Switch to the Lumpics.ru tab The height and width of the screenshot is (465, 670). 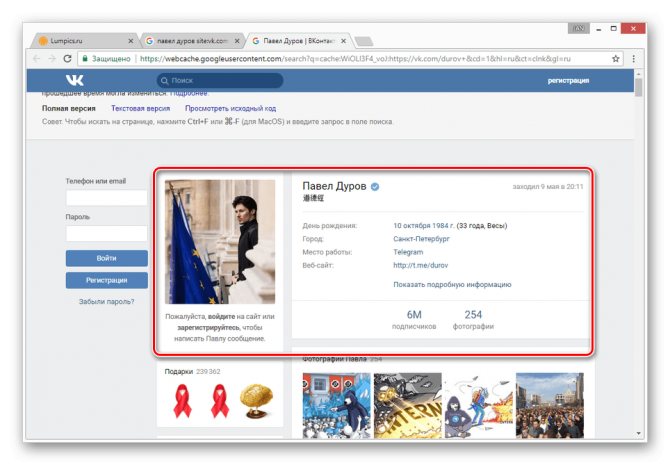tap(83, 41)
